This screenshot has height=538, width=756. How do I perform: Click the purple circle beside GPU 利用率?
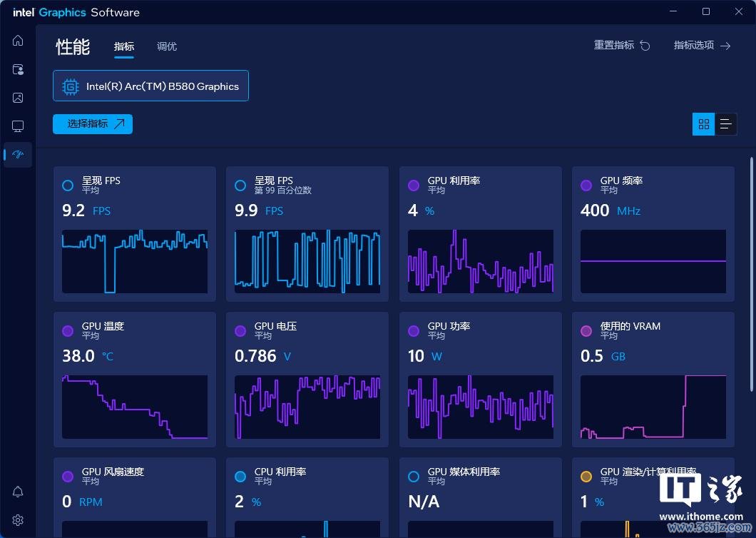point(413,186)
